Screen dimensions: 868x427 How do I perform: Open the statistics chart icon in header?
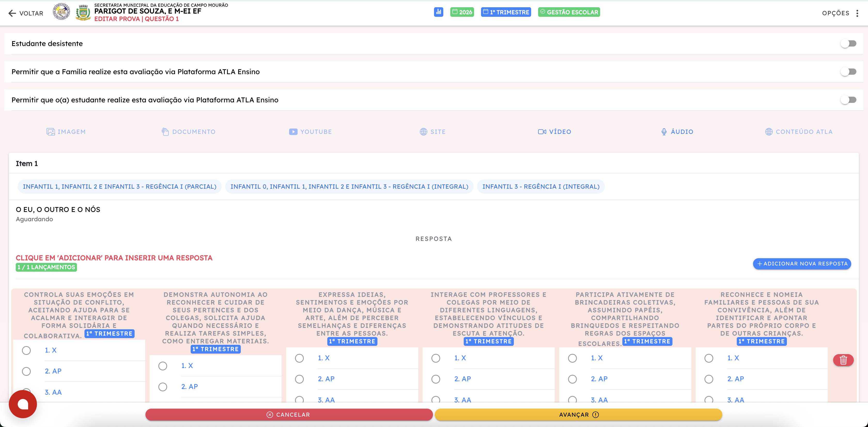438,12
